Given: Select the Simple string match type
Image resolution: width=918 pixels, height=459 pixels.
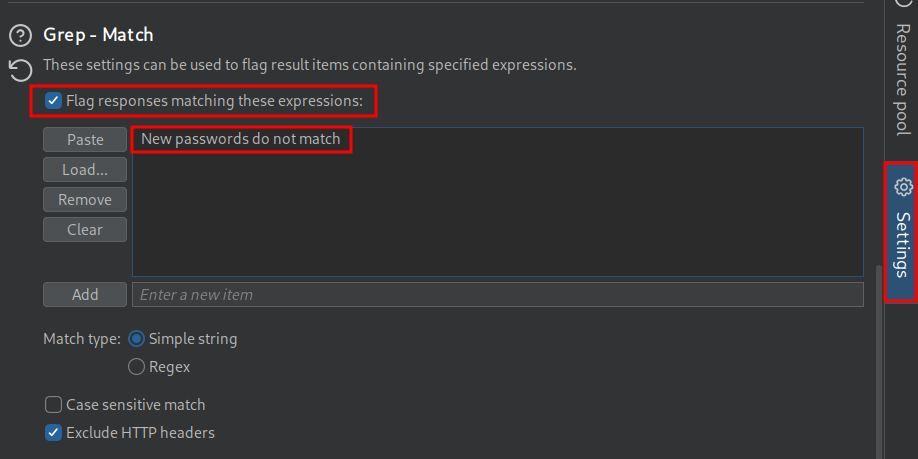Looking at the screenshot, I should pyautogui.click(x=137, y=339).
